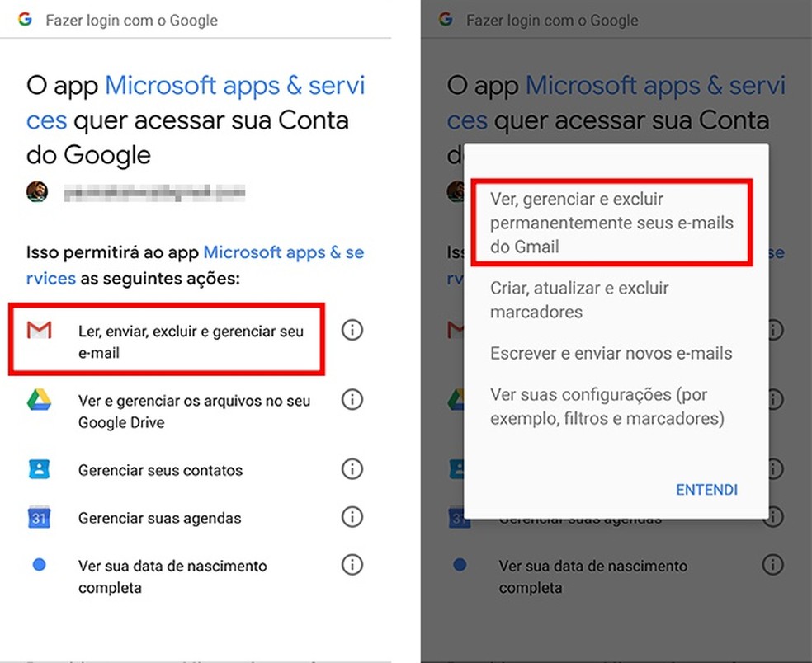Open the Microsoft apps & services title link

pyautogui.click(x=235, y=86)
